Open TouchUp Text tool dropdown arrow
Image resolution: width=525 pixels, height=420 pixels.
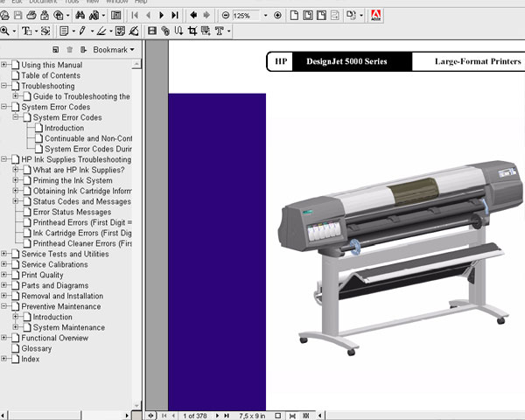point(229,31)
